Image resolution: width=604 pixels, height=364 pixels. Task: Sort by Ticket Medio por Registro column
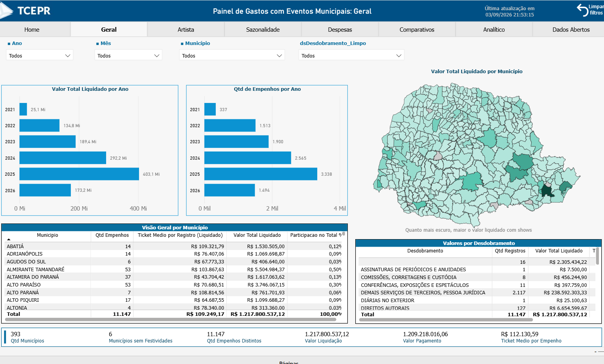point(180,235)
